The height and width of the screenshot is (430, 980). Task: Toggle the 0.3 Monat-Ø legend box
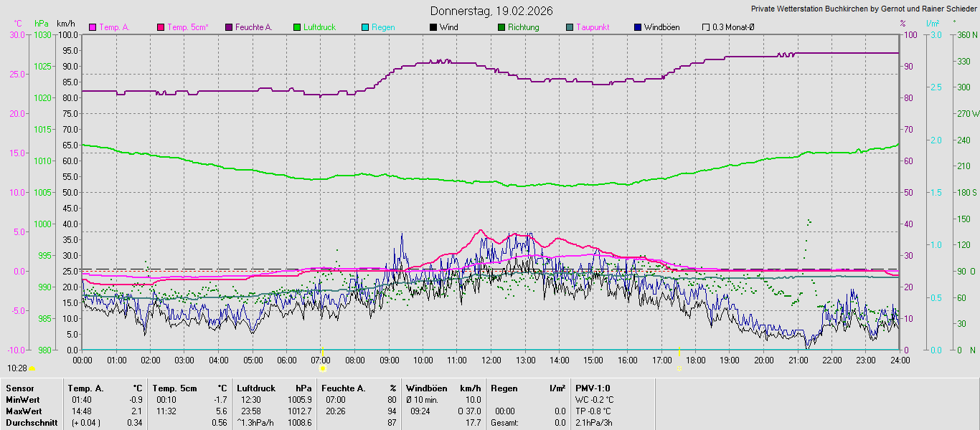tap(706, 27)
